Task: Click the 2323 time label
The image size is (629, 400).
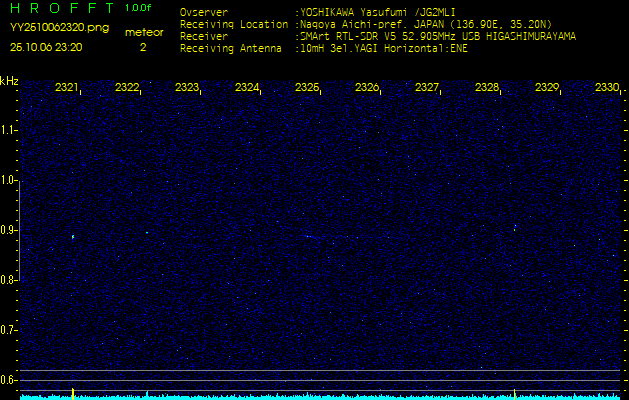Action: [187, 88]
